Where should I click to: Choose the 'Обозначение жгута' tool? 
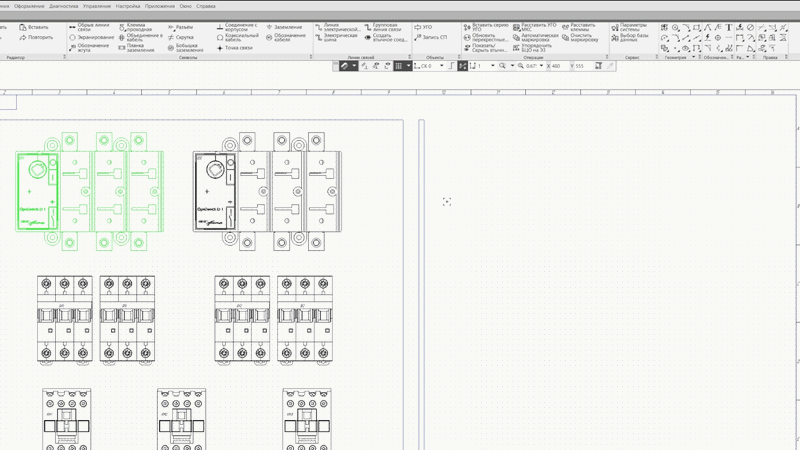(89, 47)
